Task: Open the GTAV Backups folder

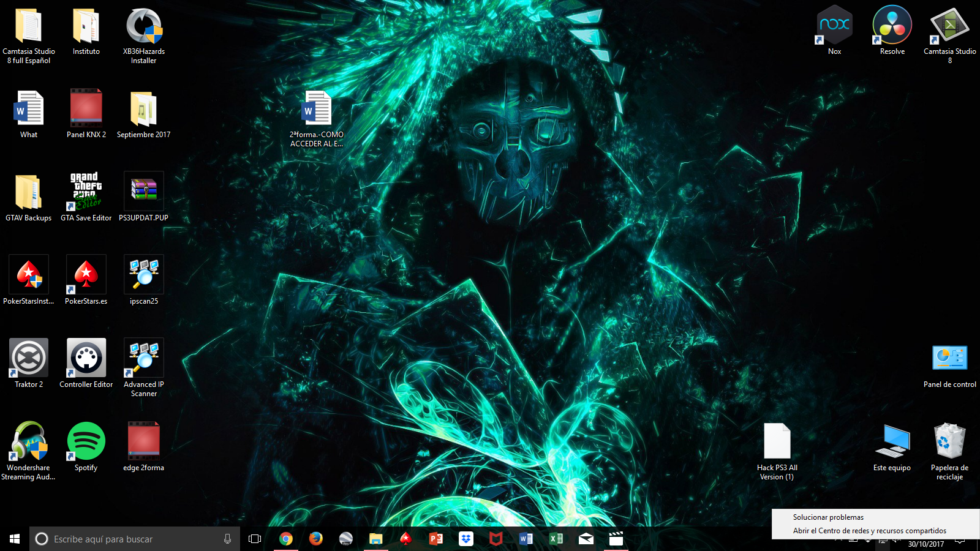Action: pos(29,198)
